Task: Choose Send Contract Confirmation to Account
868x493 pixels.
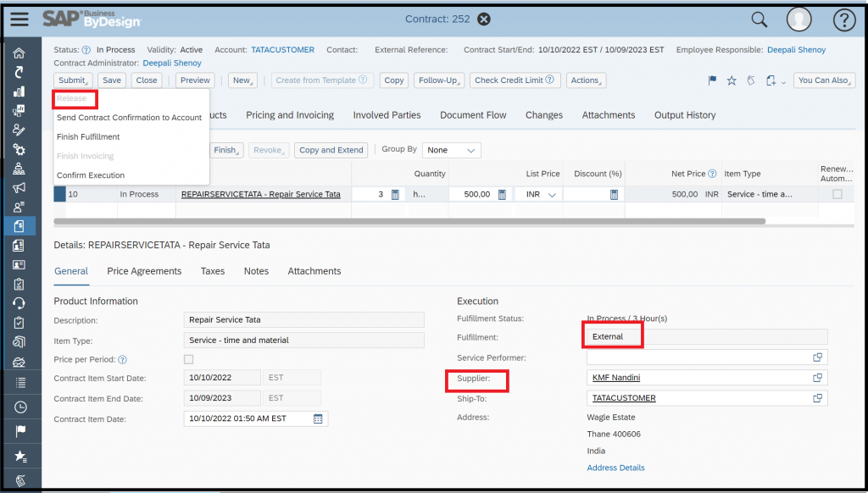Action: tap(130, 118)
